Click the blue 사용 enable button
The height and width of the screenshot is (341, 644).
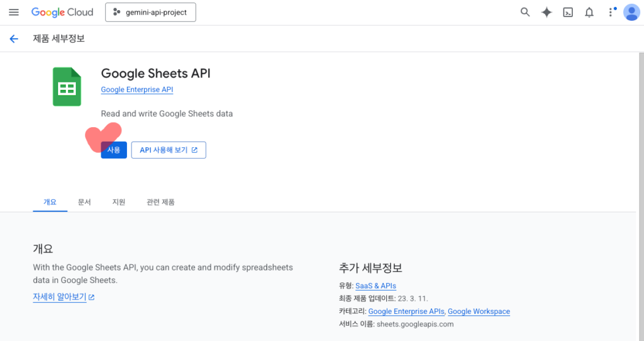[x=114, y=150]
